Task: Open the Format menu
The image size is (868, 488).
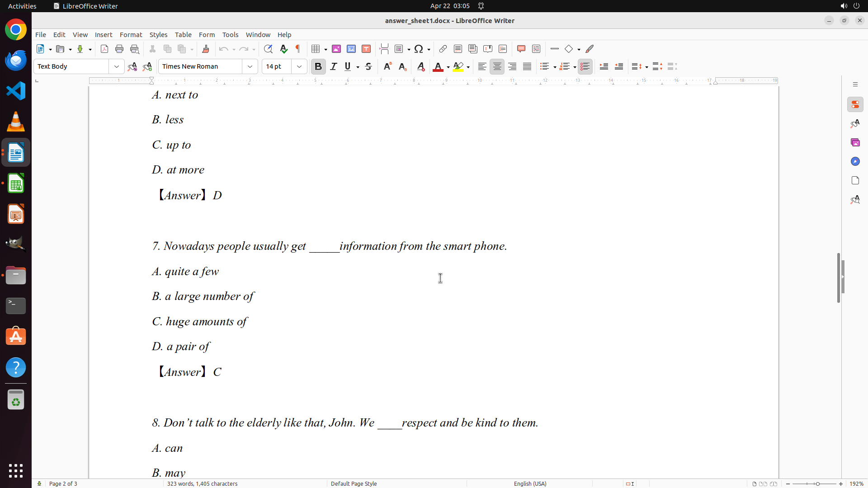Action: coord(131,35)
